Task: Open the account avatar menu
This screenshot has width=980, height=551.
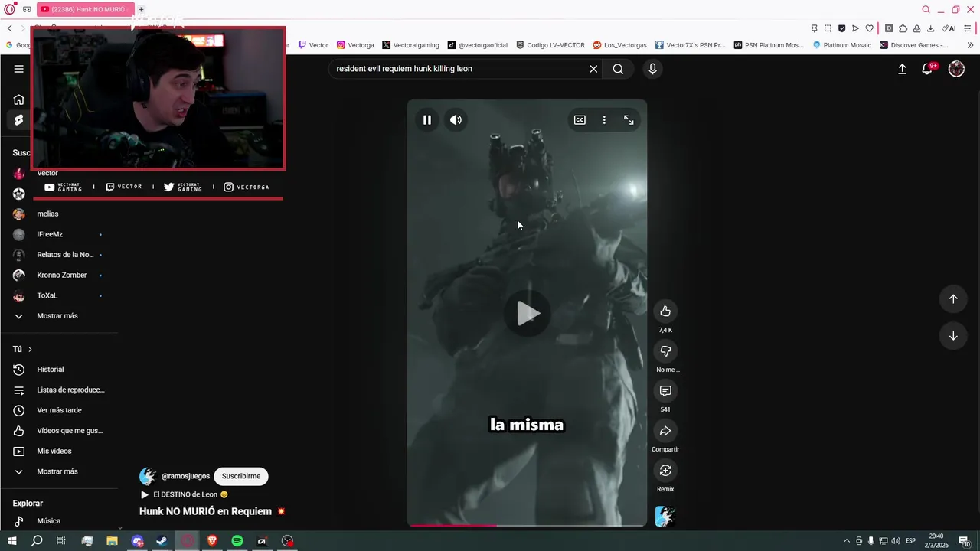Action: click(x=956, y=69)
